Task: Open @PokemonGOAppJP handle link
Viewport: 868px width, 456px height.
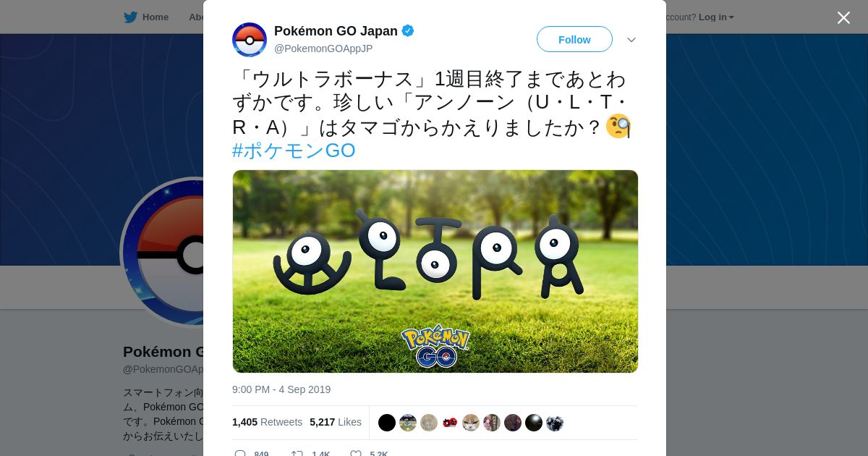Action: coord(323,48)
